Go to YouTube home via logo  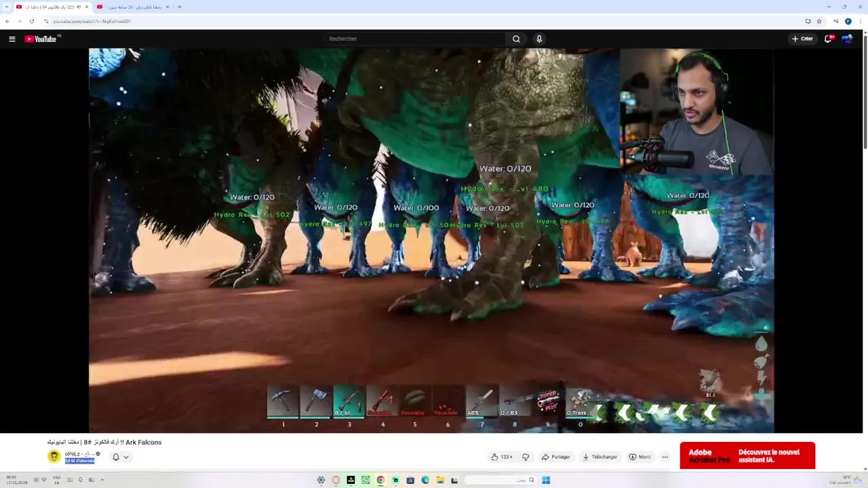pos(41,39)
